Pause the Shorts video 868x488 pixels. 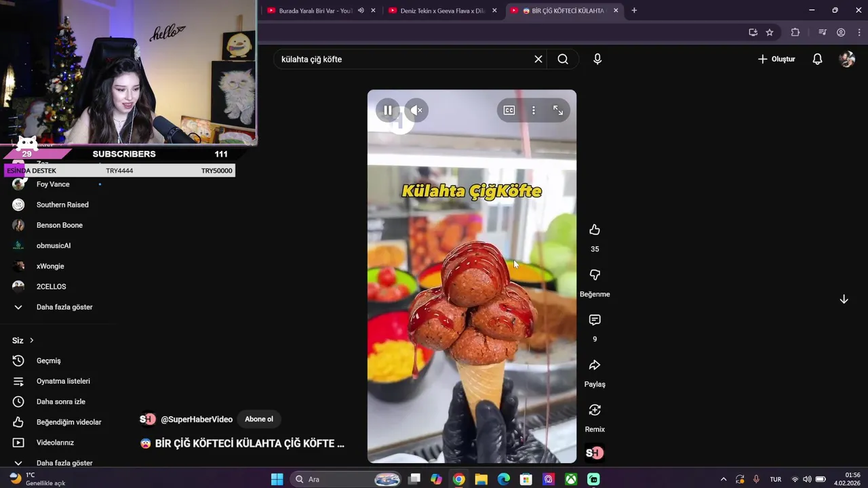click(x=387, y=110)
